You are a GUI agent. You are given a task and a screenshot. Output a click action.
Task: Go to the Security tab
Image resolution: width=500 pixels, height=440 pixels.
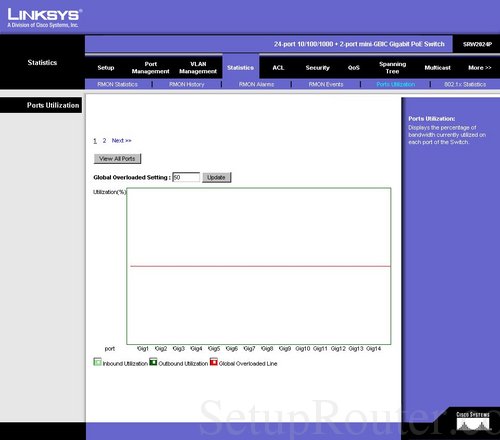(317, 68)
